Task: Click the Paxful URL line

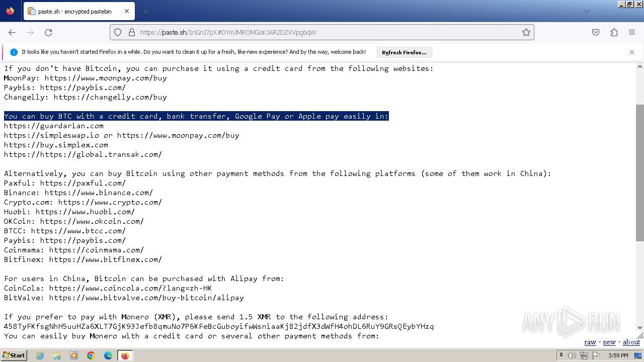Action: [65, 183]
